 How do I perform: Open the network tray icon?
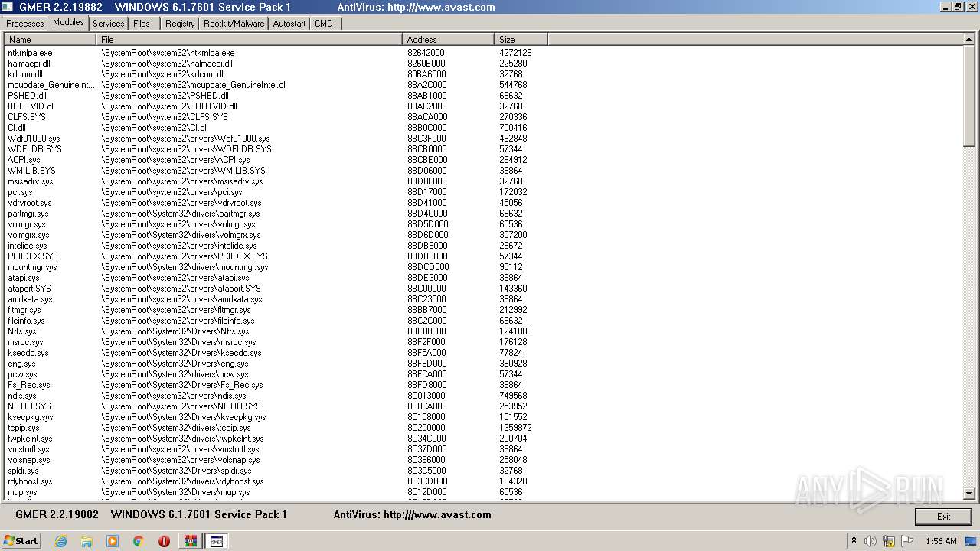tap(889, 541)
